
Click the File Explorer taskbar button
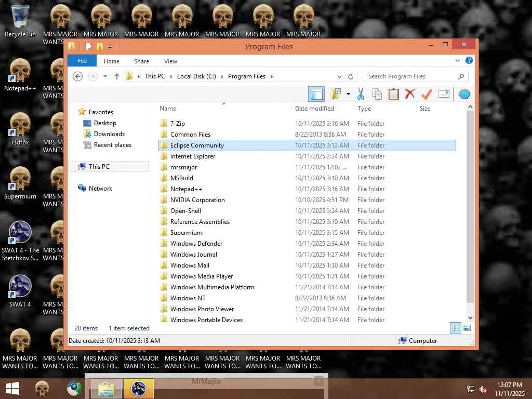pos(106,389)
